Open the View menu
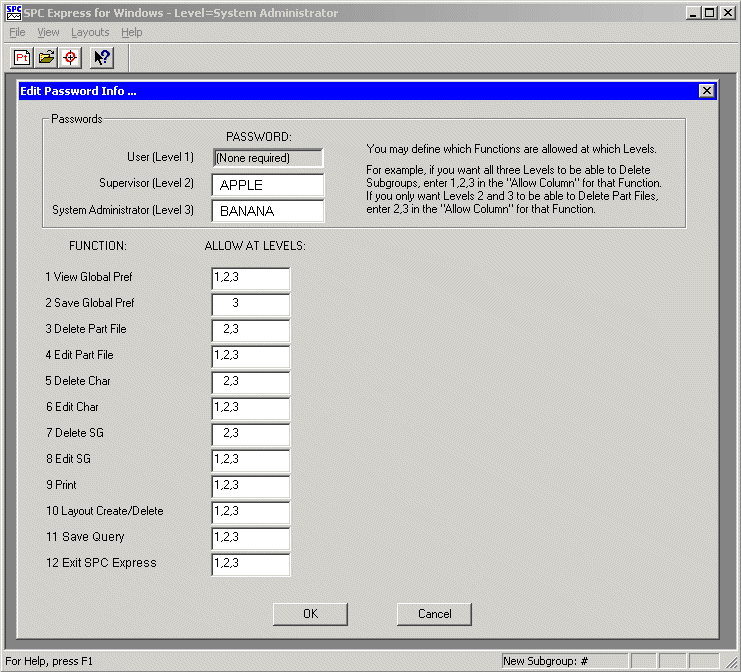This screenshot has height=672, width=741. [x=48, y=32]
